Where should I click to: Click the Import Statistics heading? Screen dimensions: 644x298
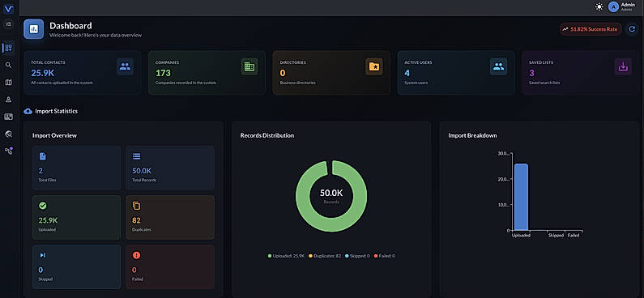[56, 111]
